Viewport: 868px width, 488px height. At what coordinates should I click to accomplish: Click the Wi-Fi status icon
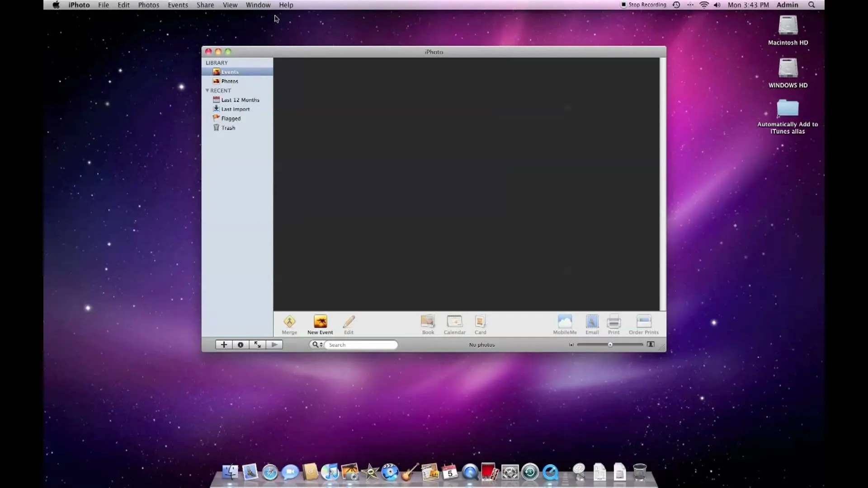704,5
